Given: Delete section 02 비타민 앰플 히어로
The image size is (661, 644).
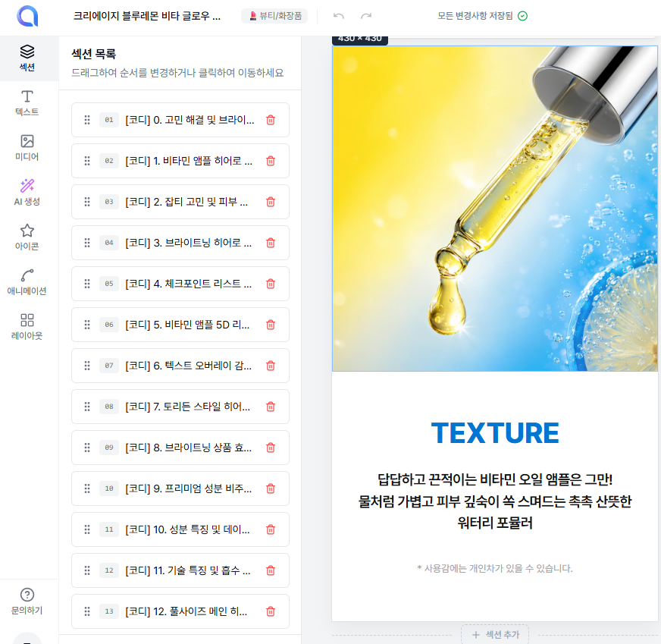Looking at the screenshot, I should (x=271, y=161).
